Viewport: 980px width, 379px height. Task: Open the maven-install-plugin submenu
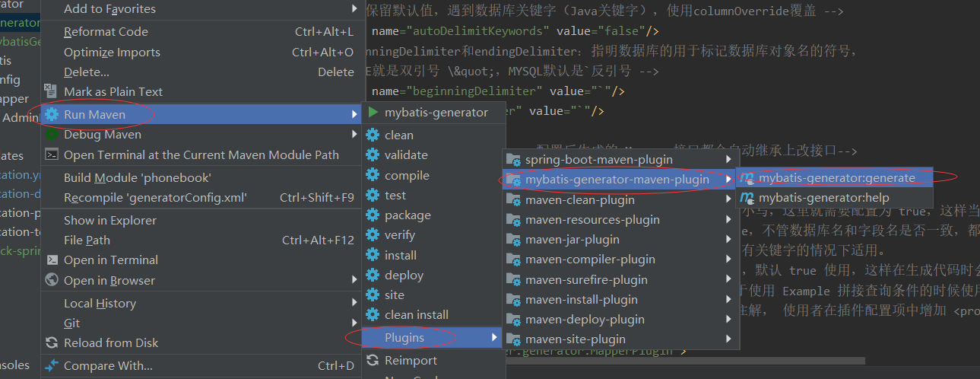(619, 300)
